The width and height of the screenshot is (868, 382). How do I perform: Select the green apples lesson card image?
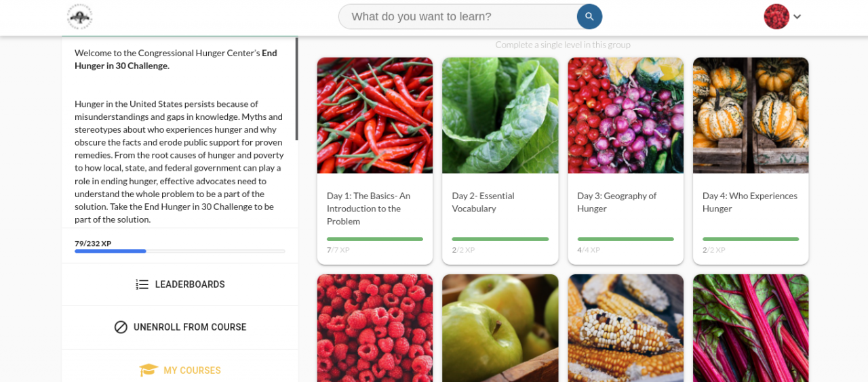[x=500, y=328]
